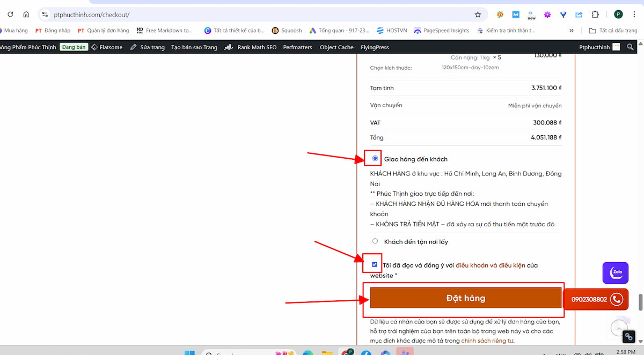Open the browser Extensions puzzle icon
The width and height of the screenshot is (644, 355).
click(x=595, y=14)
